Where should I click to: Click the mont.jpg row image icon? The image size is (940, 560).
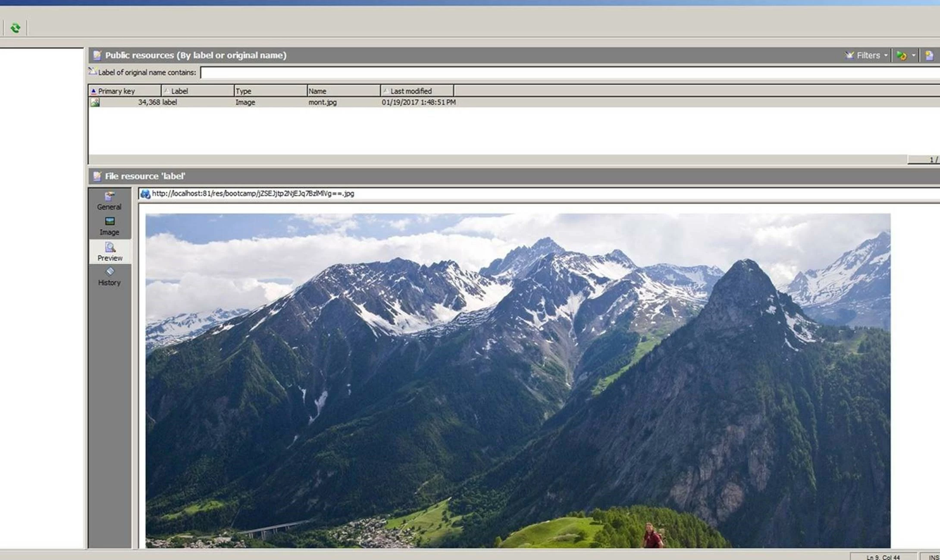(x=95, y=102)
